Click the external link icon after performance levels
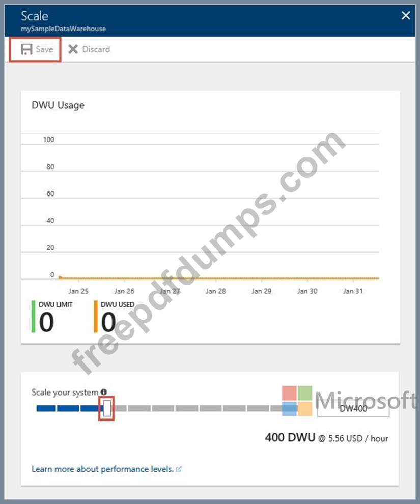420x504 pixels. 179,469
